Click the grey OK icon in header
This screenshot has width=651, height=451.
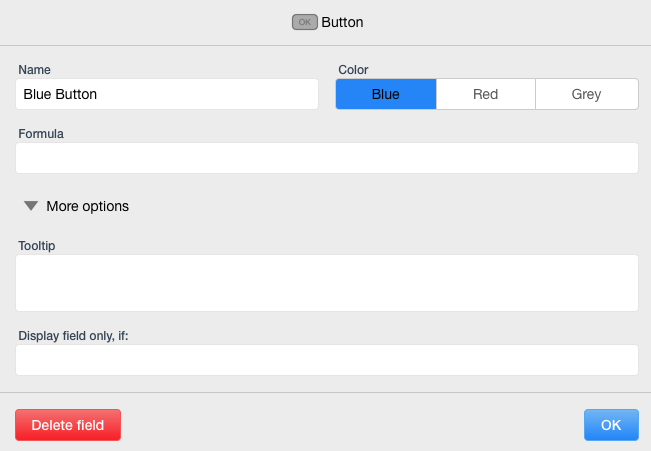pos(305,22)
